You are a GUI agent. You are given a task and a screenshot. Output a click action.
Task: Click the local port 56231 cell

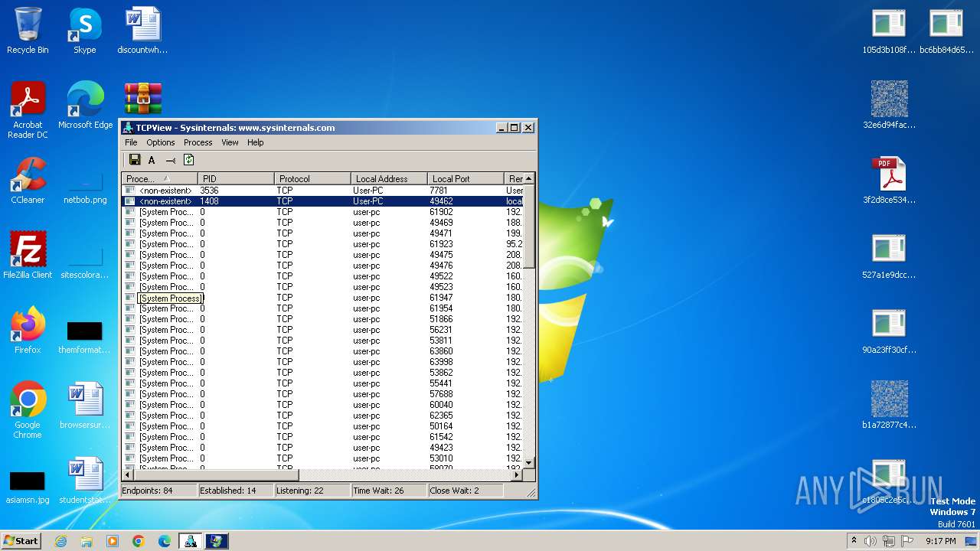click(441, 330)
